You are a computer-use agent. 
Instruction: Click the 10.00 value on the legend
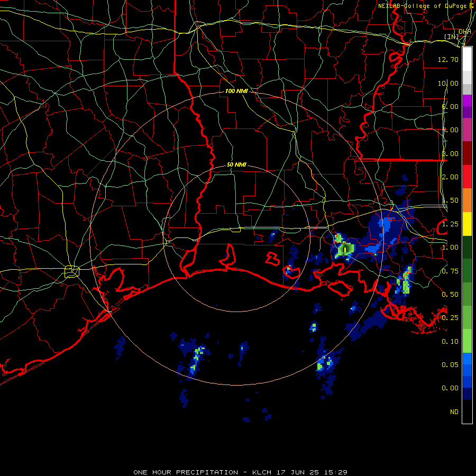point(448,83)
